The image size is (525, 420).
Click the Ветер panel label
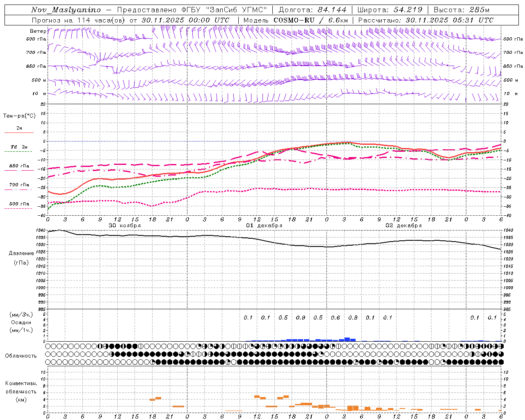[38, 31]
